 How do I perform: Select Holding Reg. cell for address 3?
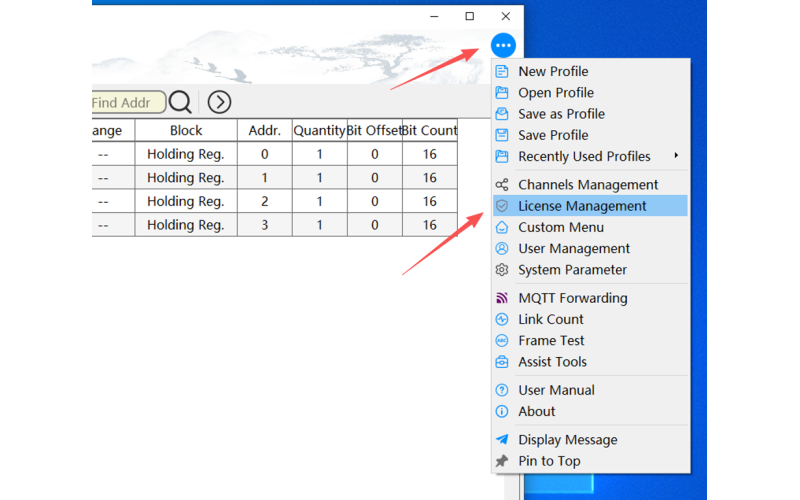point(186,225)
